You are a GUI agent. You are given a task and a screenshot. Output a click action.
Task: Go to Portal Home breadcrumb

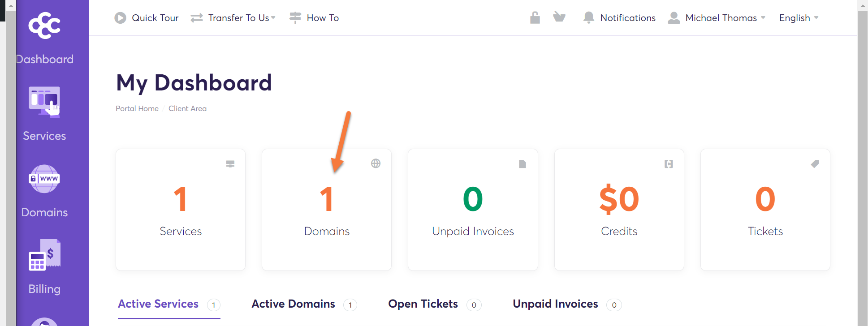(137, 108)
